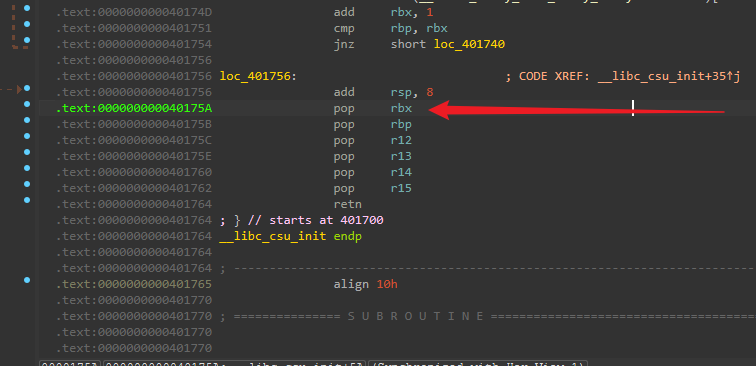Toggle breakpoint dot on the pop r12 line

click(x=27, y=136)
